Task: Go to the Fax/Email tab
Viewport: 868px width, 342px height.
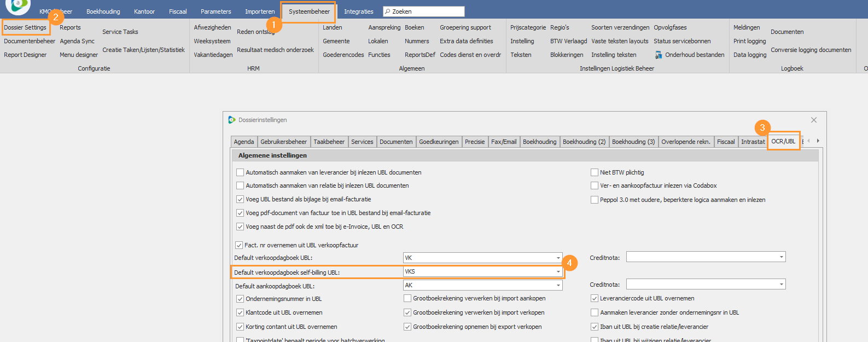Action: tap(504, 142)
